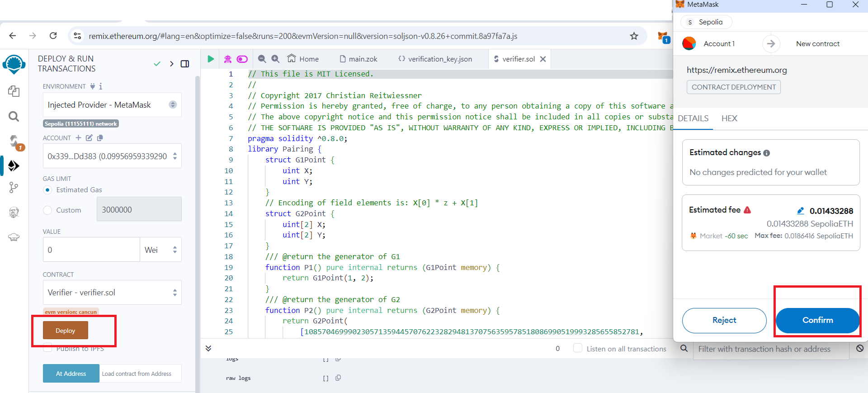This screenshot has height=393, width=868.
Task: Check Listen on all transactions
Action: pyautogui.click(x=578, y=348)
